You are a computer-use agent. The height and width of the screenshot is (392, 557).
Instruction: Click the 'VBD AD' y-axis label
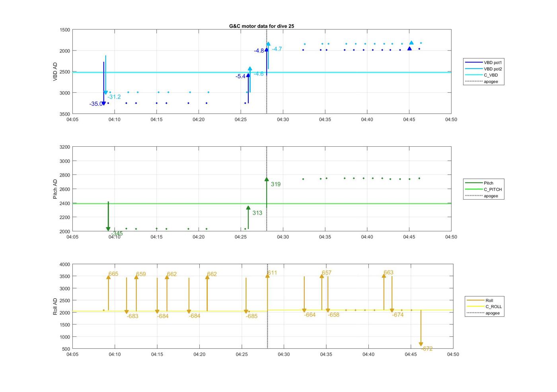click(x=55, y=72)
